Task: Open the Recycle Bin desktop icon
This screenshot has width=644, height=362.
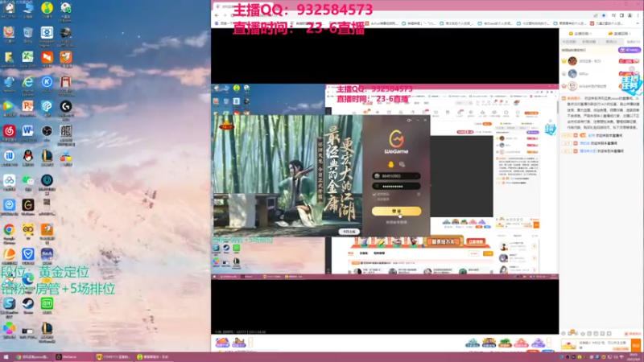Action: [28, 33]
